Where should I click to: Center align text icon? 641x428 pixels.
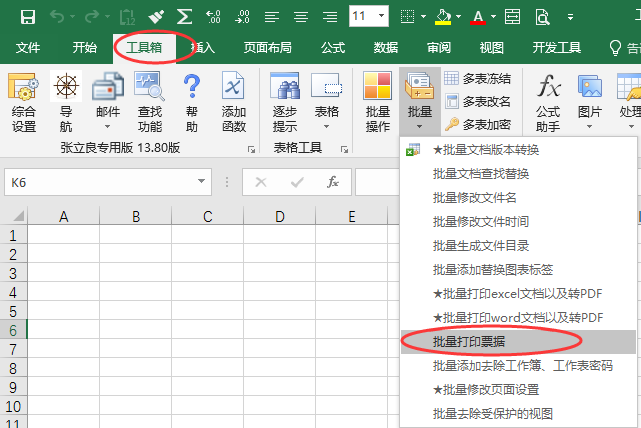click(301, 17)
